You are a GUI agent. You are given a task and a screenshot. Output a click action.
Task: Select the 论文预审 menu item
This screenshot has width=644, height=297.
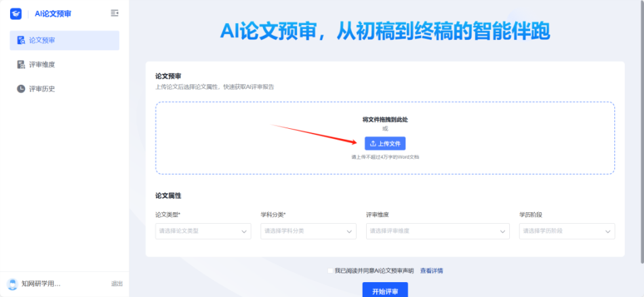pos(42,41)
